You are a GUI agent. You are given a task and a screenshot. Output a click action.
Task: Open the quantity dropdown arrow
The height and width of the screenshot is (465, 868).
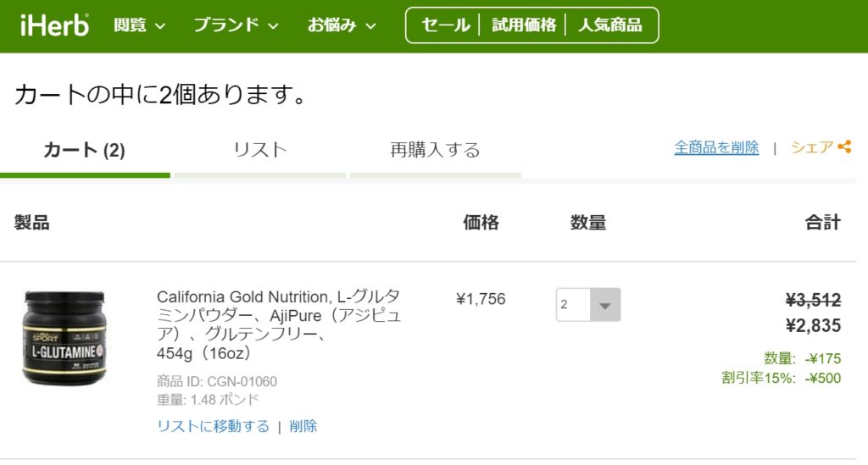(605, 305)
